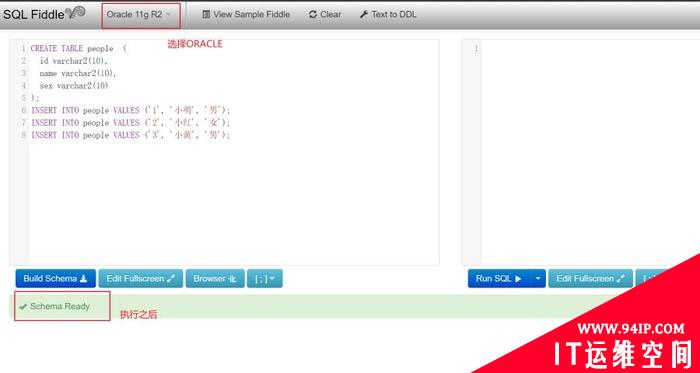Click the play icon on Run SQL
The image size is (700, 373).
point(518,278)
